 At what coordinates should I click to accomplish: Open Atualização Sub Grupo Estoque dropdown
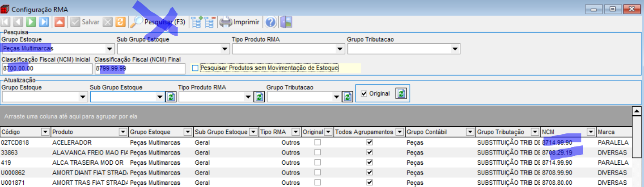(x=161, y=96)
